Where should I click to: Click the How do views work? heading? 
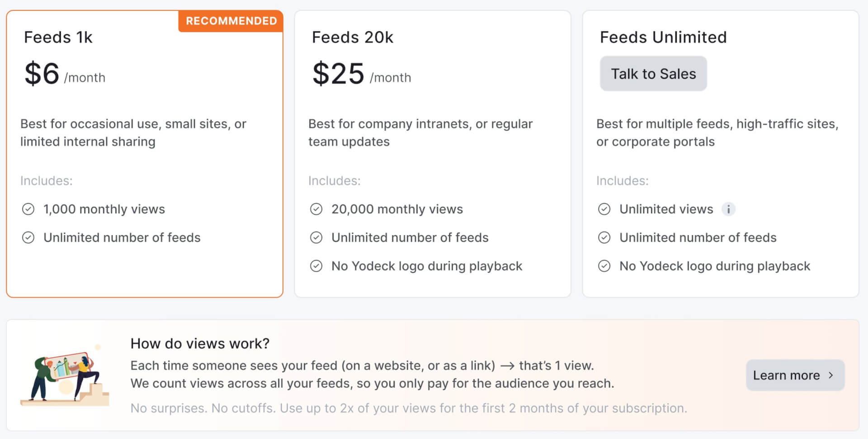(x=200, y=344)
